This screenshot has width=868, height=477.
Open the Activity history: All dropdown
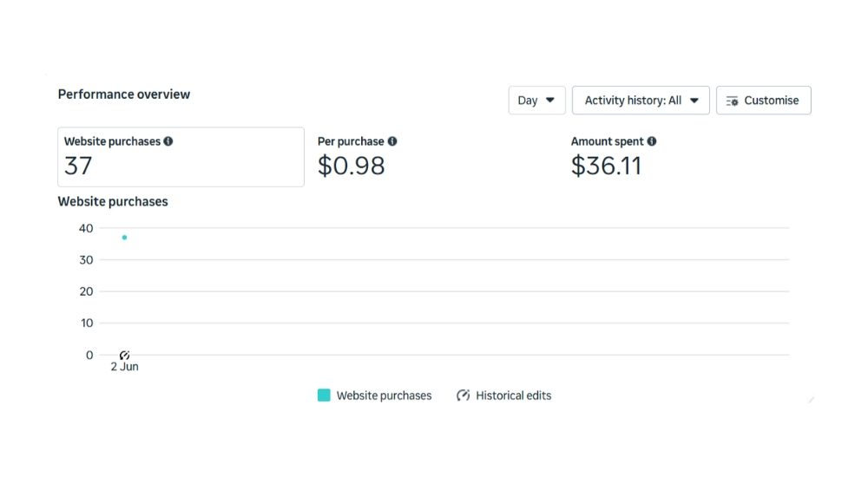coord(641,100)
